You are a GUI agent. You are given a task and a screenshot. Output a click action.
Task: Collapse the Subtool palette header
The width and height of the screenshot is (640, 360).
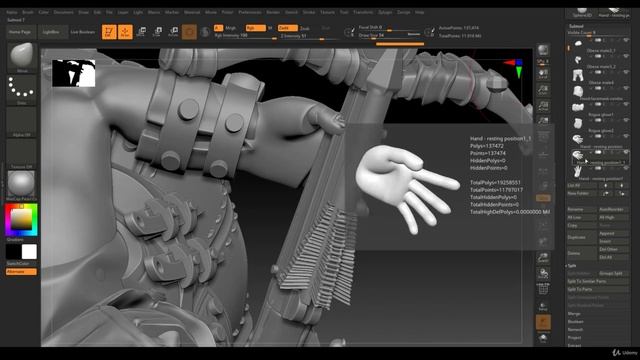[576, 26]
